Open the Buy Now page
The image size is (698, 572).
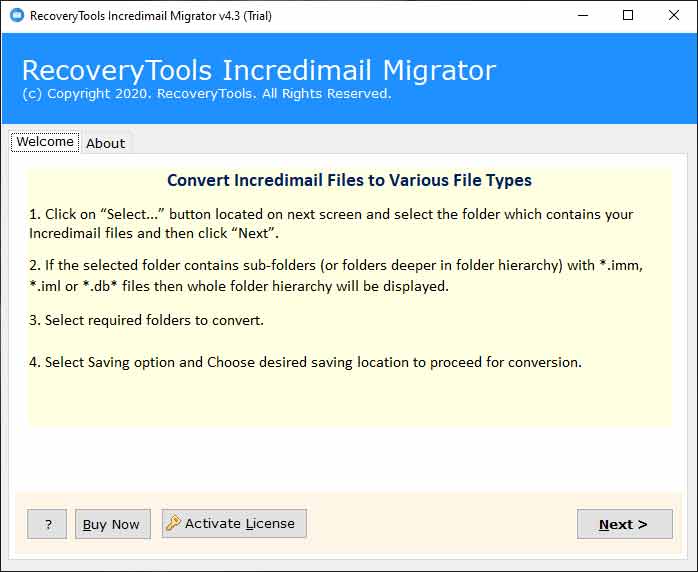coord(113,524)
